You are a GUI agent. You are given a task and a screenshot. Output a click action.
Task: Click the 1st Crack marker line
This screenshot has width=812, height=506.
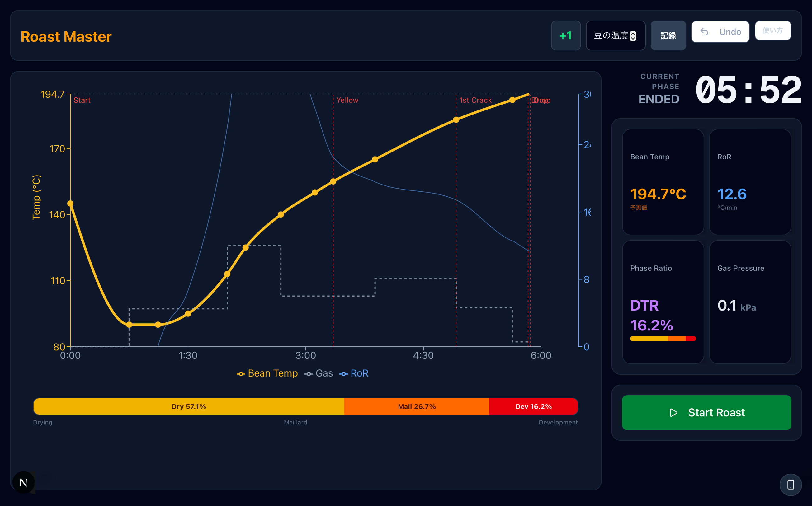[456, 234]
